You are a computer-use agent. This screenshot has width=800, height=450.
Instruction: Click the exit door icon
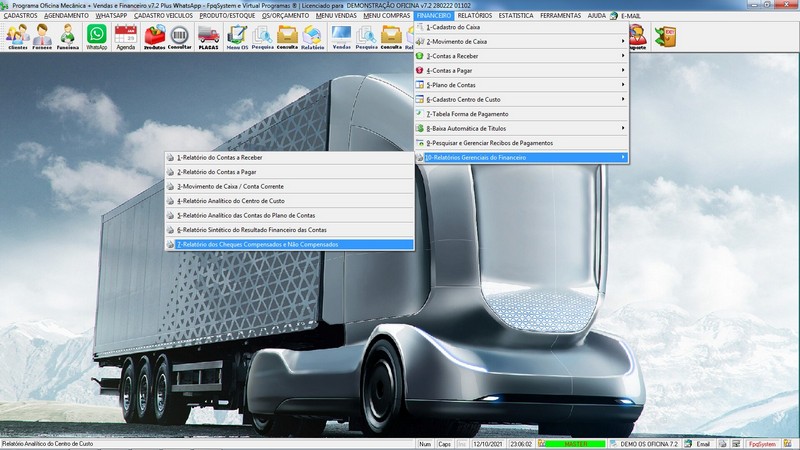click(x=665, y=37)
